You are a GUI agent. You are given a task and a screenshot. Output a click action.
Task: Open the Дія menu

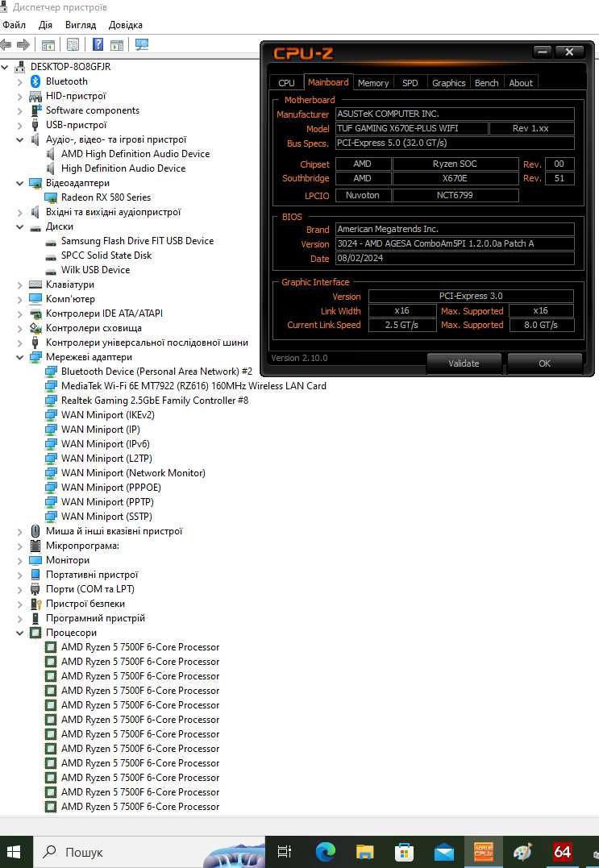click(x=45, y=25)
